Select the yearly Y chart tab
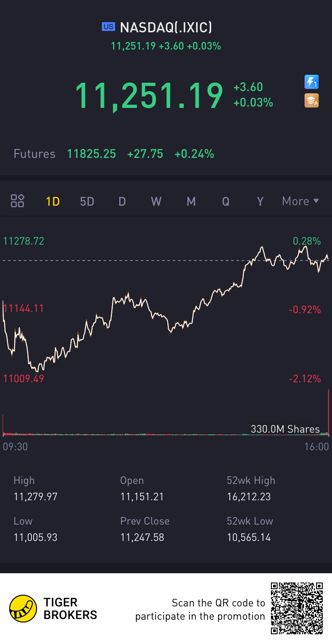The width and height of the screenshot is (332, 644). [x=260, y=202]
